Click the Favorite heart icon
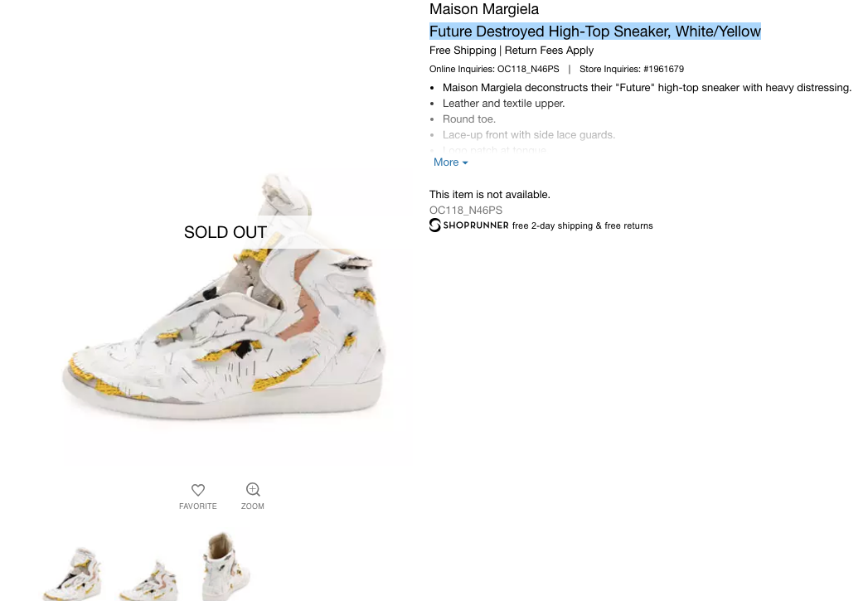This screenshot has height=601, width=868. [x=198, y=490]
